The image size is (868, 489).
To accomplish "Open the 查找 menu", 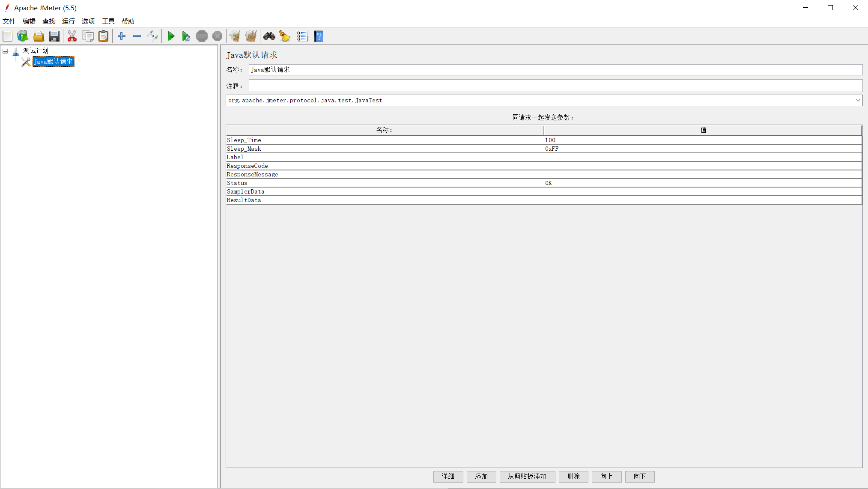I will (x=49, y=21).
